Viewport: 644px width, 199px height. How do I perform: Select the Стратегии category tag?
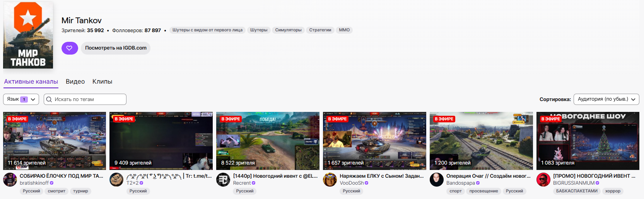coord(320,30)
